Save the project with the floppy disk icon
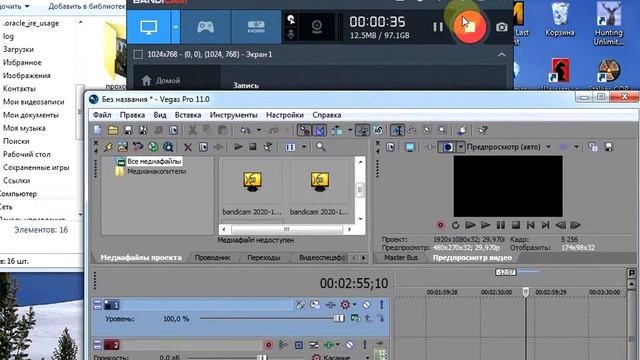This screenshot has height=360, width=640. (x=128, y=130)
